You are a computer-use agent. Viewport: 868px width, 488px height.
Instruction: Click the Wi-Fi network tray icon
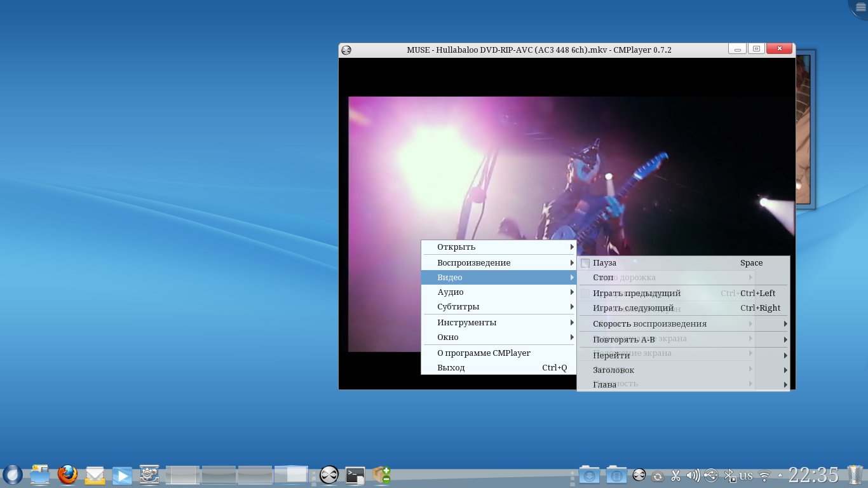tap(765, 475)
